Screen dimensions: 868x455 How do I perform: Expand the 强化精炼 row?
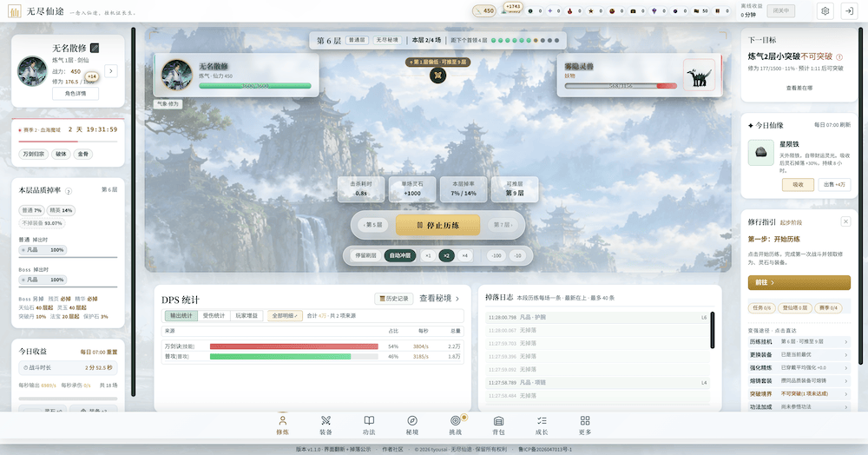[799, 368]
